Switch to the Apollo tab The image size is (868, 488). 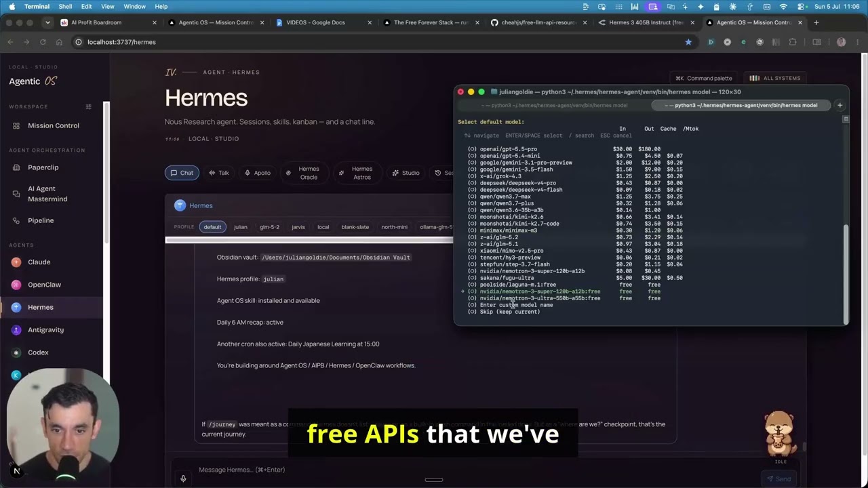tap(257, 173)
